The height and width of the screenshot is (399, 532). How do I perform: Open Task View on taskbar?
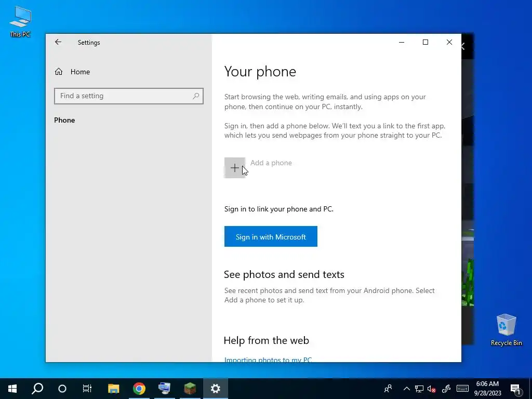[87, 389]
